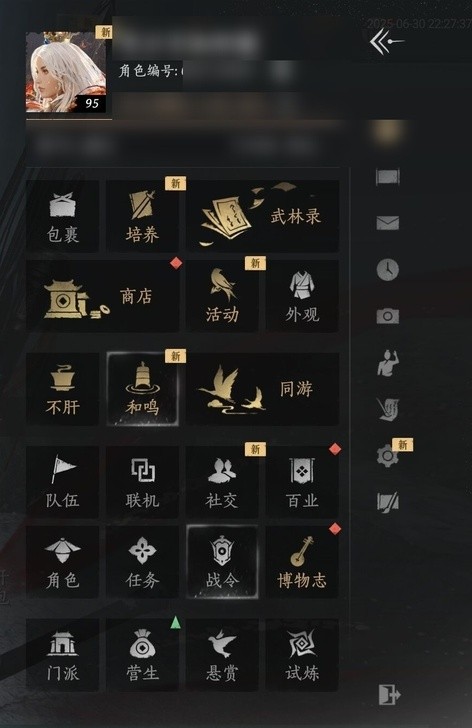Click the exit door icon
472x728 pixels.
pos(389,695)
